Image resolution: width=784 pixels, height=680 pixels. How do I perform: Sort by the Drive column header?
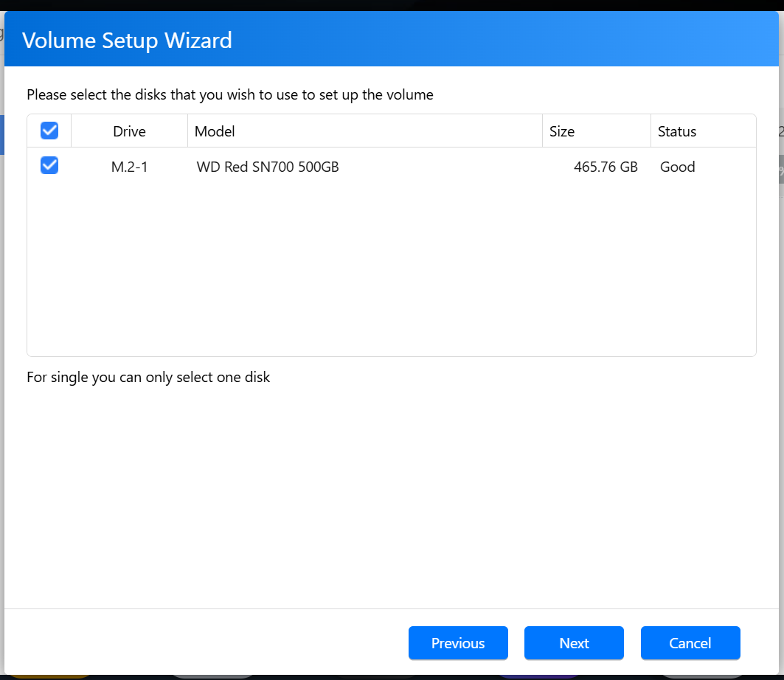pos(129,131)
